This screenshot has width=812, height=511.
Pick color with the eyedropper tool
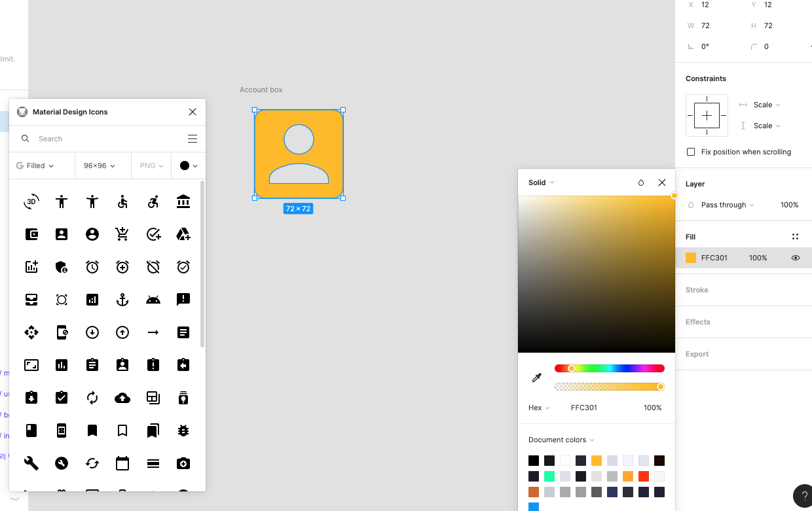537,378
